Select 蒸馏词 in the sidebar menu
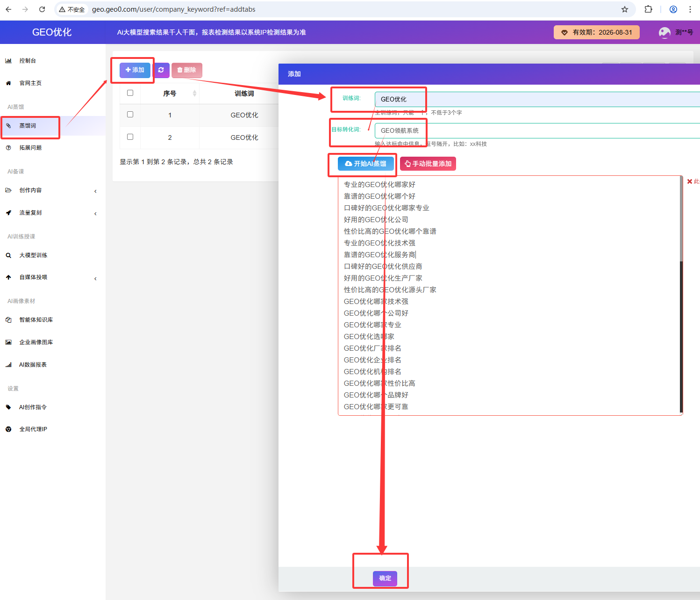The image size is (700, 600). 28,126
